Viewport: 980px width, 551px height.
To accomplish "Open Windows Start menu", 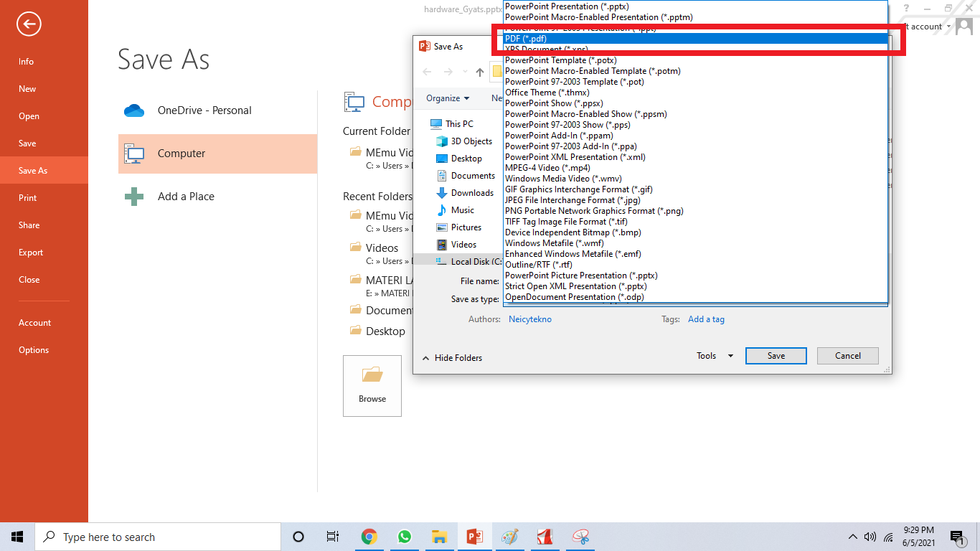I will (17, 537).
